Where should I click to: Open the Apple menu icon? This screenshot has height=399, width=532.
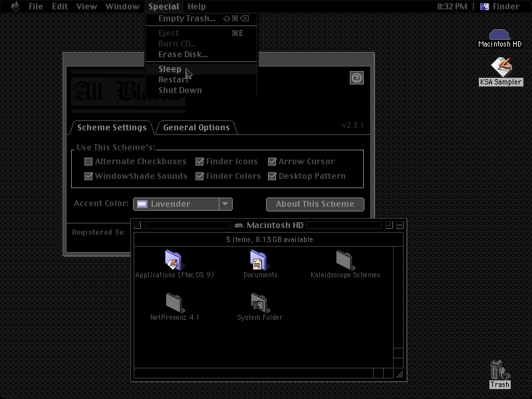point(15,6)
